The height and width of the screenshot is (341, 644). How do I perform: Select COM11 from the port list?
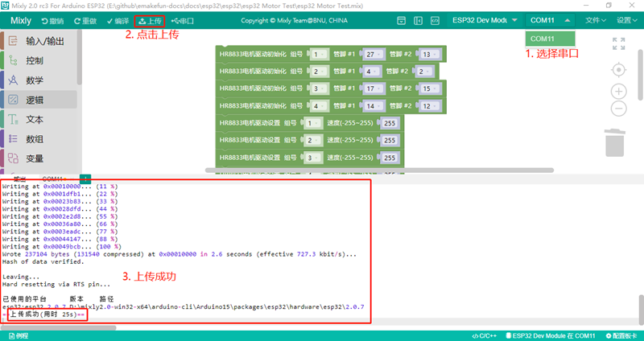point(551,39)
